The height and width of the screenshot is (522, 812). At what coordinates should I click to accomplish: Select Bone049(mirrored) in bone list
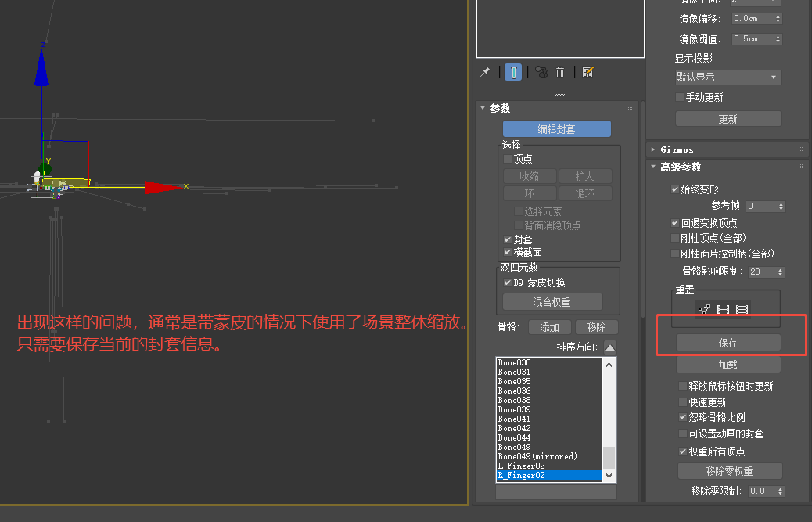[x=537, y=456]
